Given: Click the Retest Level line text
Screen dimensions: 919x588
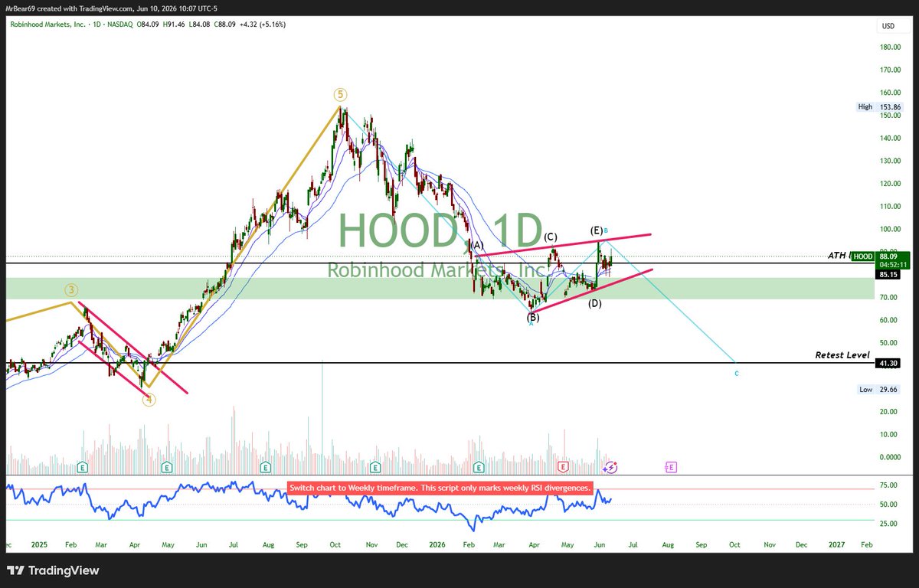Looking at the screenshot, I should (x=842, y=356).
